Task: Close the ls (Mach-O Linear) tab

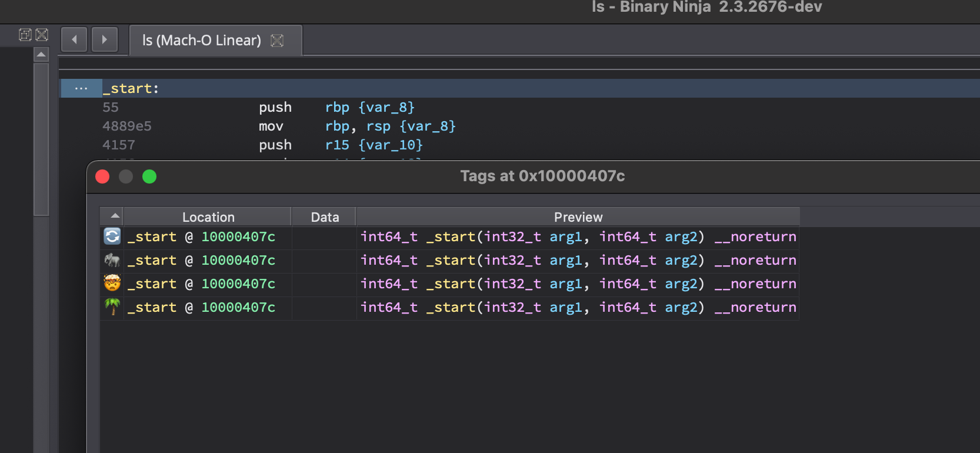Action: [277, 40]
